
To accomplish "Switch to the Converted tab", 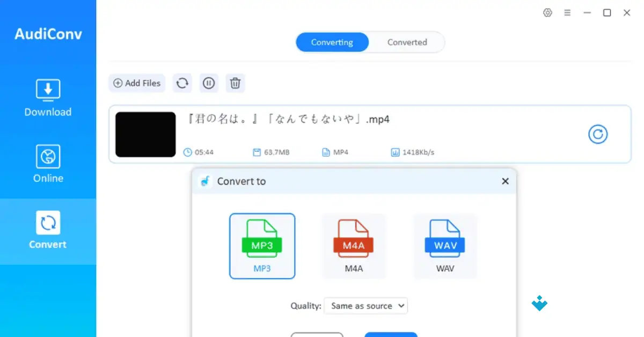I will 407,42.
